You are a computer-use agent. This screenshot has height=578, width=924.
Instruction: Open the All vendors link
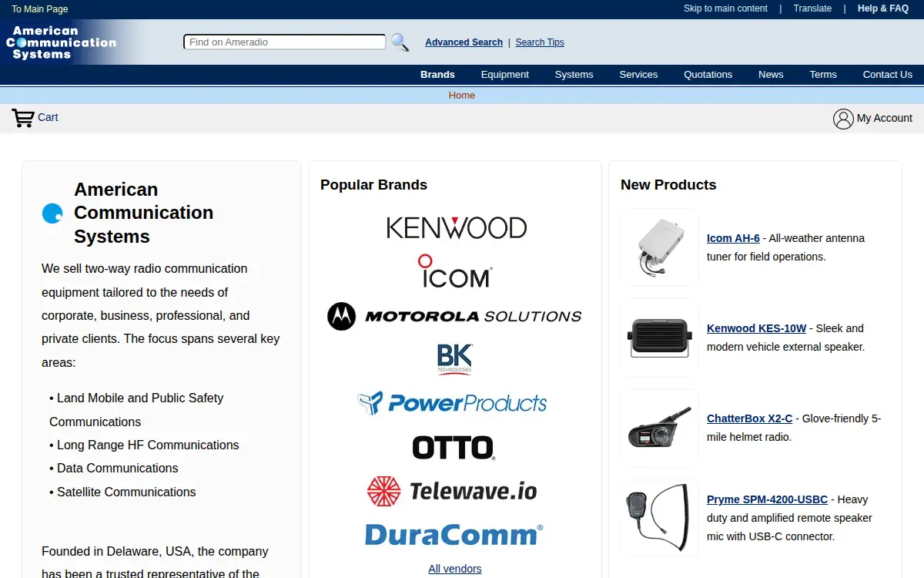pyautogui.click(x=455, y=569)
